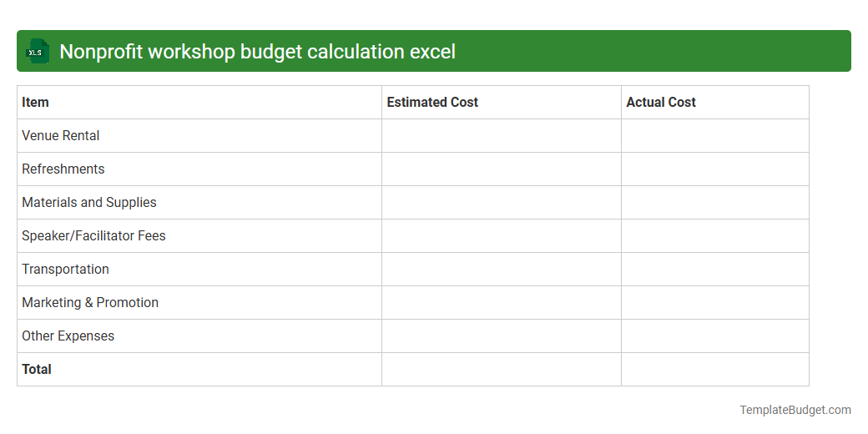Image resolution: width=868 pixels, height=434 pixels.
Task: Click Estimated Cost cell for Materials and Supplies
Action: click(502, 203)
